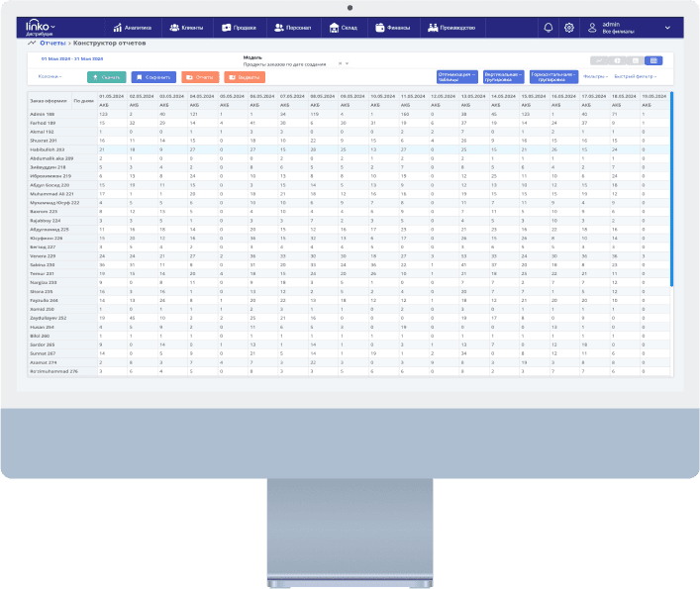Expand the Модель selection arrow
Viewport: 700px width, 589px height.
click(347, 63)
